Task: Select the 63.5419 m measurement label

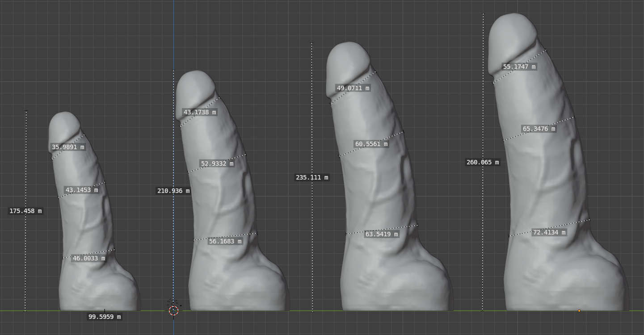Action: [382, 234]
